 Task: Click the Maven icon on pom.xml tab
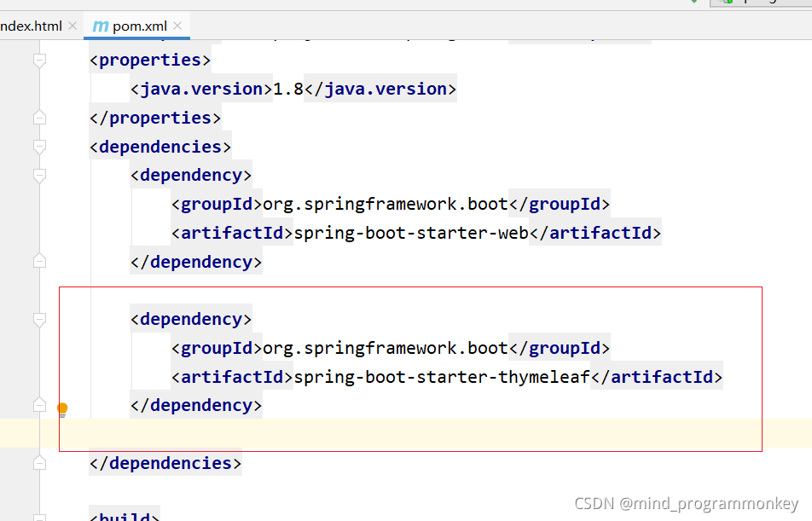tap(101, 26)
